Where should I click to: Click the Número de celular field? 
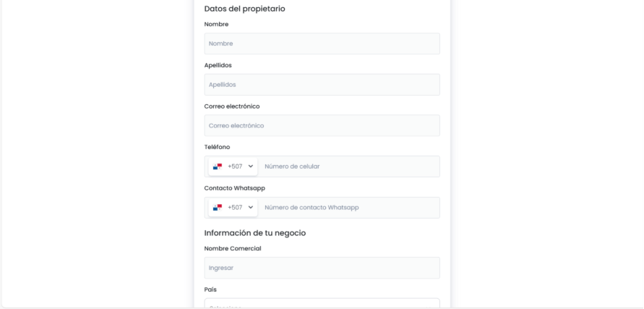(347, 166)
